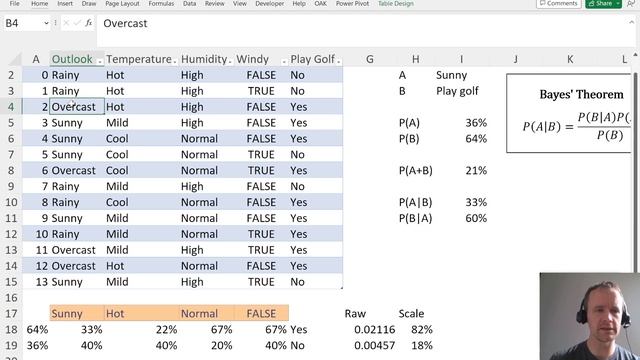
Task: Click the P(A) value 36%
Action: tap(476, 123)
